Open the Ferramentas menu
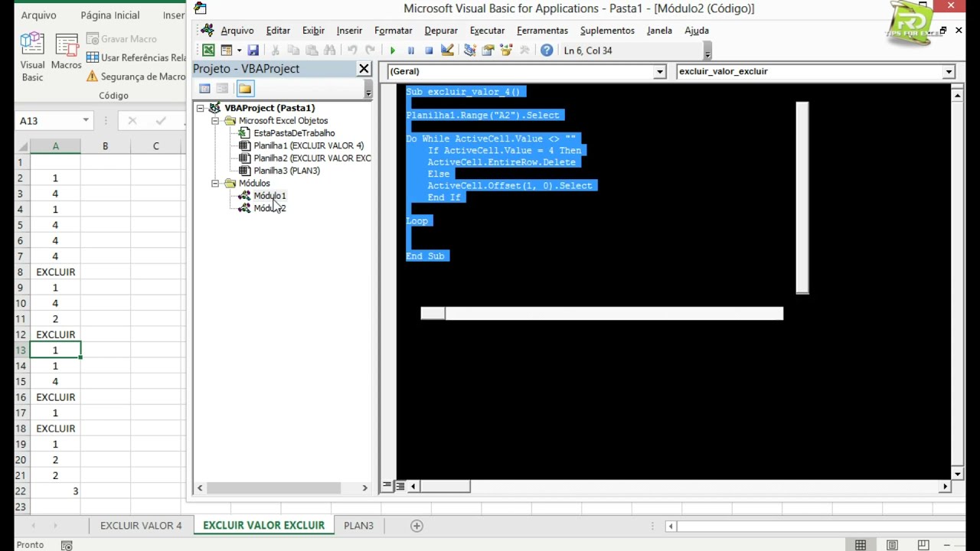The width and height of the screenshot is (980, 551). point(542,31)
